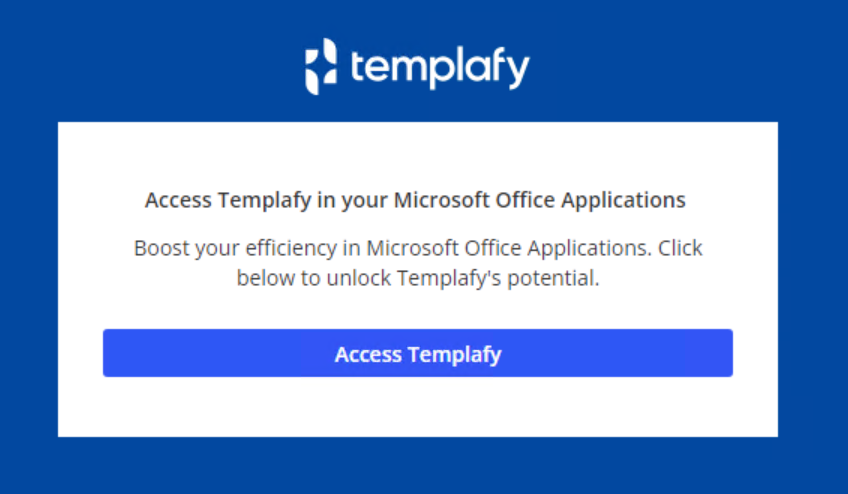Click the blue background right of the card

812,280
